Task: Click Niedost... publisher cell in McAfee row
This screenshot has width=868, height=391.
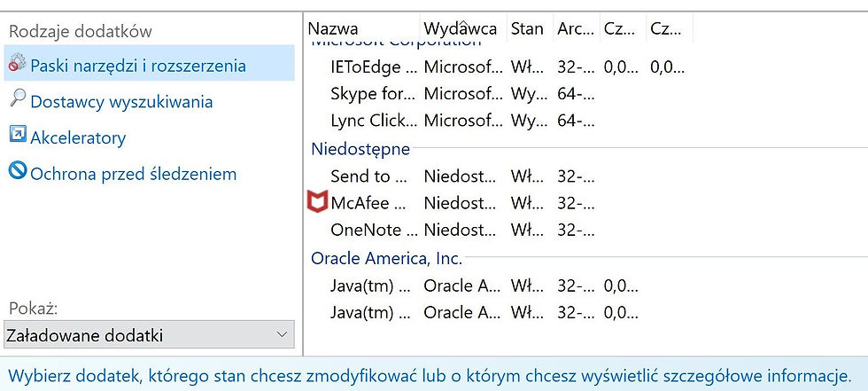Action: pyautogui.click(x=460, y=203)
